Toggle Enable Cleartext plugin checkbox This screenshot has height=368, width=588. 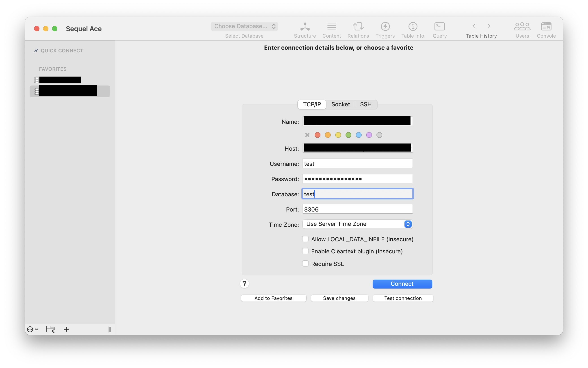(305, 251)
